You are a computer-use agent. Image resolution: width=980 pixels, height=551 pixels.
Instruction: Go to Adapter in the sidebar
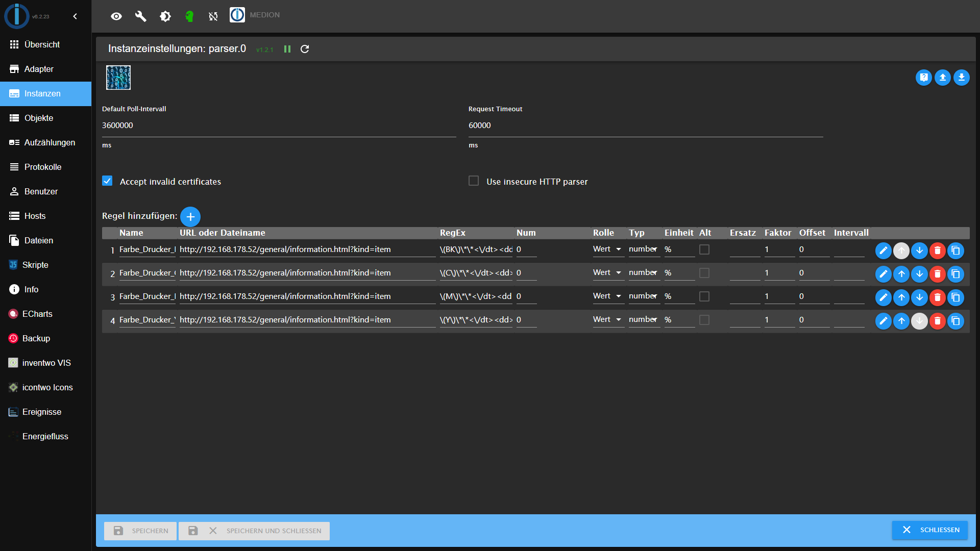(x=45, y=69)
